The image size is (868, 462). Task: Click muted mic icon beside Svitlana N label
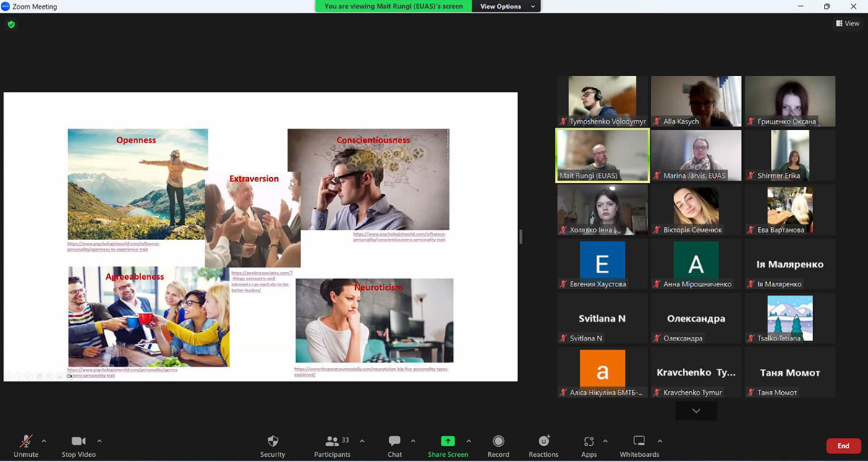(564, 338)
